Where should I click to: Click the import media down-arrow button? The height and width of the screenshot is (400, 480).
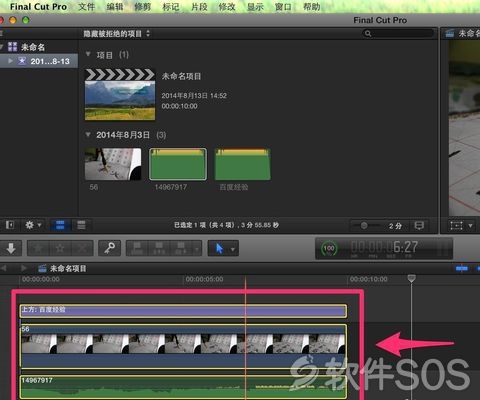click(x=11, y=248)
